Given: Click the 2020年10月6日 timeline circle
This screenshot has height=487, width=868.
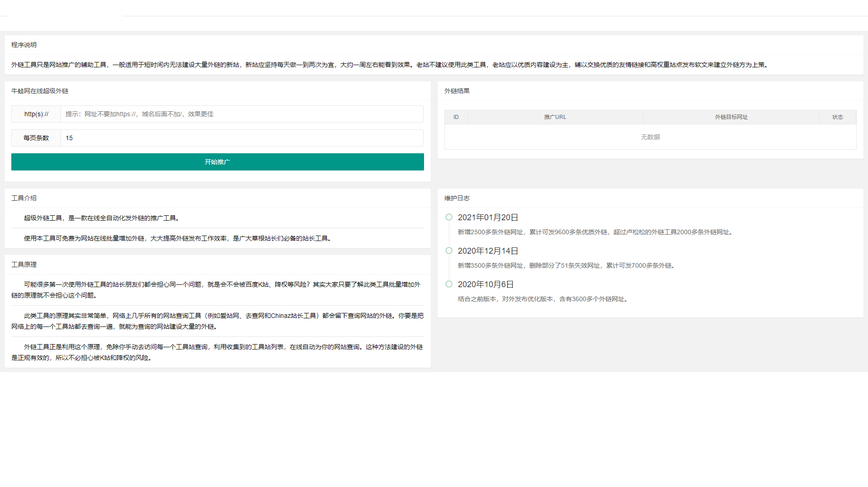Looking at the screenshot, I should [449, 284].
